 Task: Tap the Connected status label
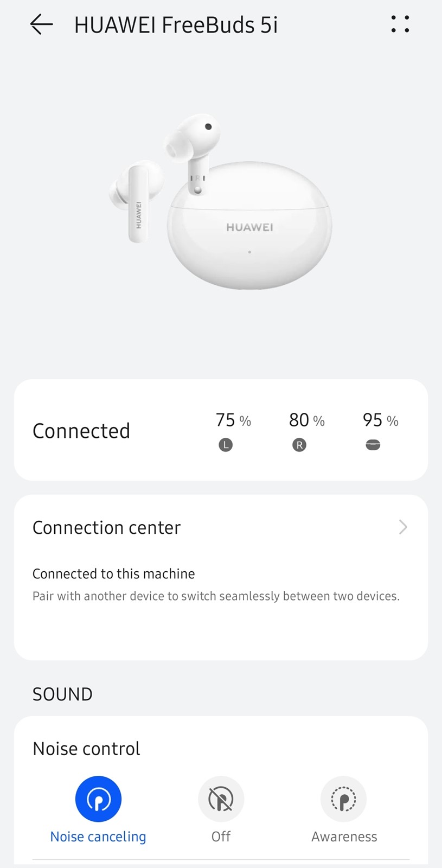tap(81, 431)
